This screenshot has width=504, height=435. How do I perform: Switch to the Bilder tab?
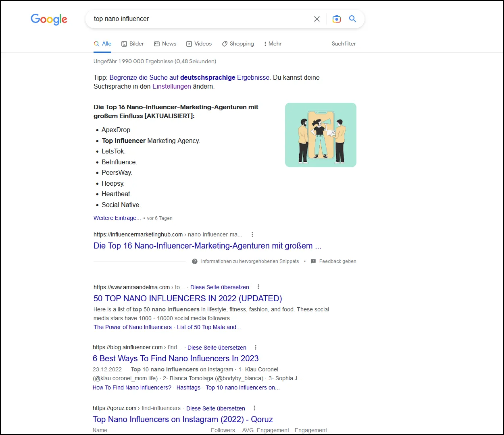coord(133,43)
